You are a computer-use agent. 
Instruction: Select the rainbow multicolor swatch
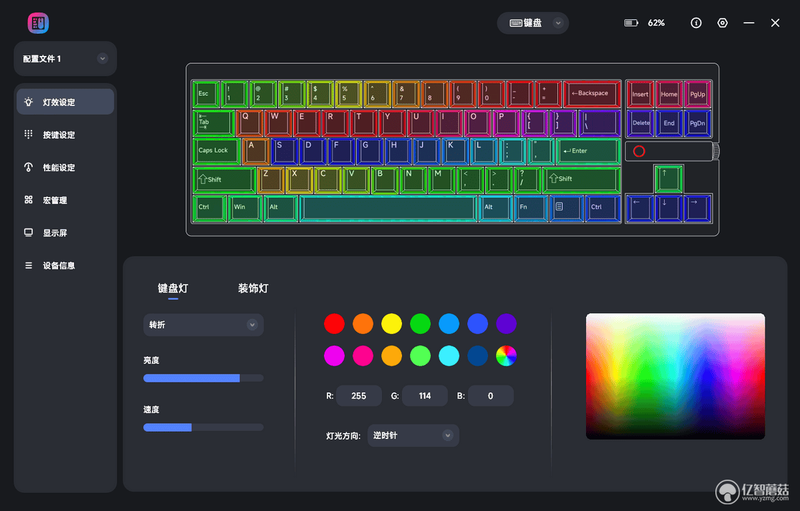coord(506,356)
